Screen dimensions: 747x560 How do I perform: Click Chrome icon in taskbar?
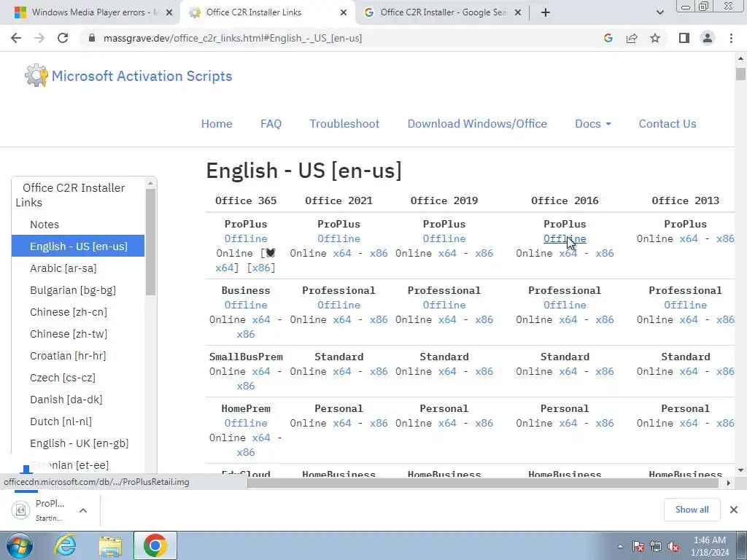[x=155, y=545]
